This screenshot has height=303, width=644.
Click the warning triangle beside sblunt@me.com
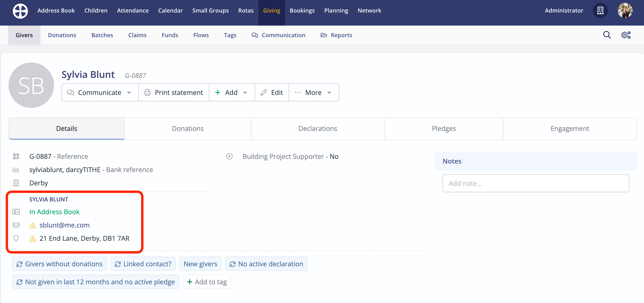pyautogui.click(x=32, y=225)
